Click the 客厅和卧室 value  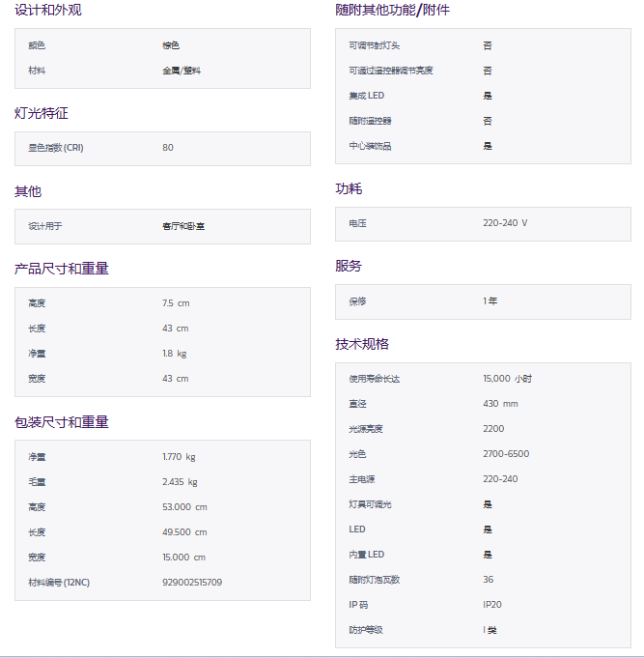point(183,226)
